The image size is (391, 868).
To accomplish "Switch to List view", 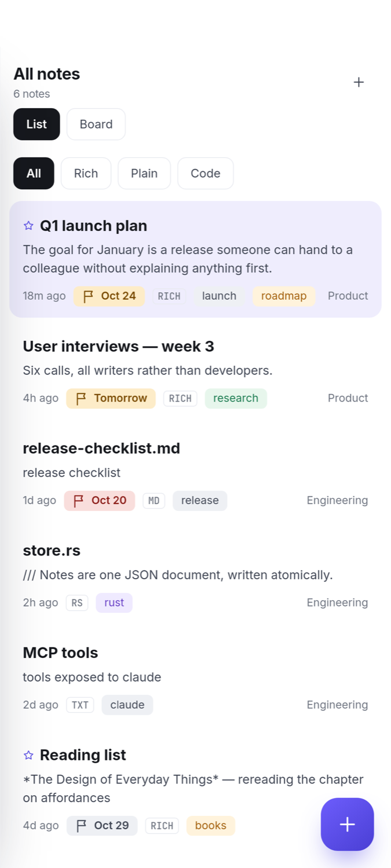I will coord(36,124).
